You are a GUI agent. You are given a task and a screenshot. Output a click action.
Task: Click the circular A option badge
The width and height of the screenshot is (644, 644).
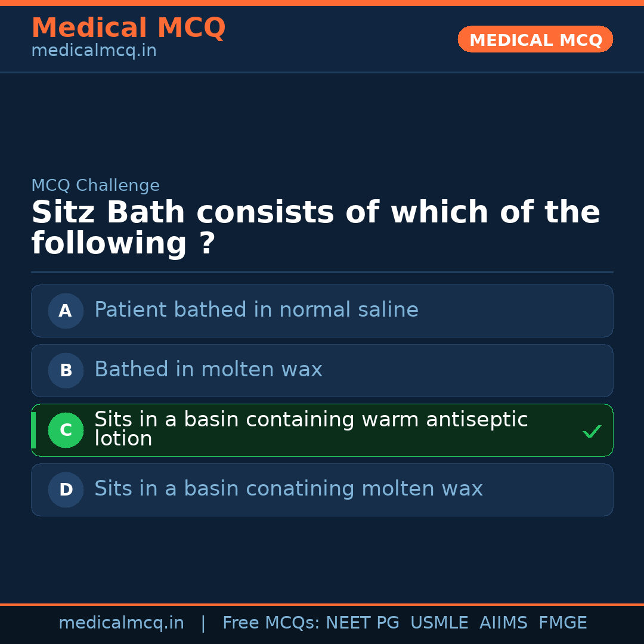(66, 311)
